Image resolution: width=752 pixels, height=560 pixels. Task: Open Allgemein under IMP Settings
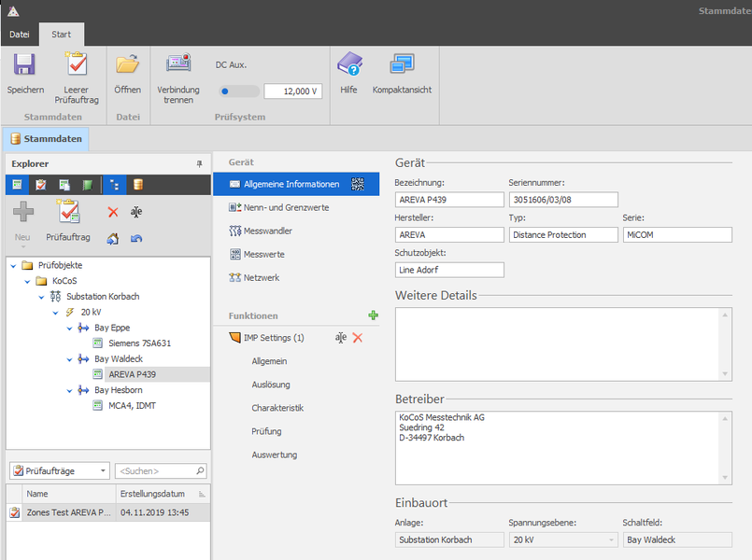[x=270, y=361]
